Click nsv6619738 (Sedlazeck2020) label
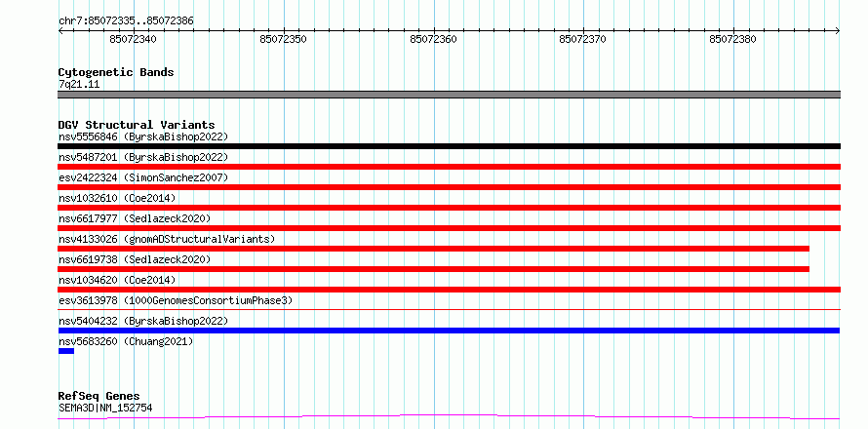Image resolution: width=868 pixels, height=429 pixels. point(135,259)
